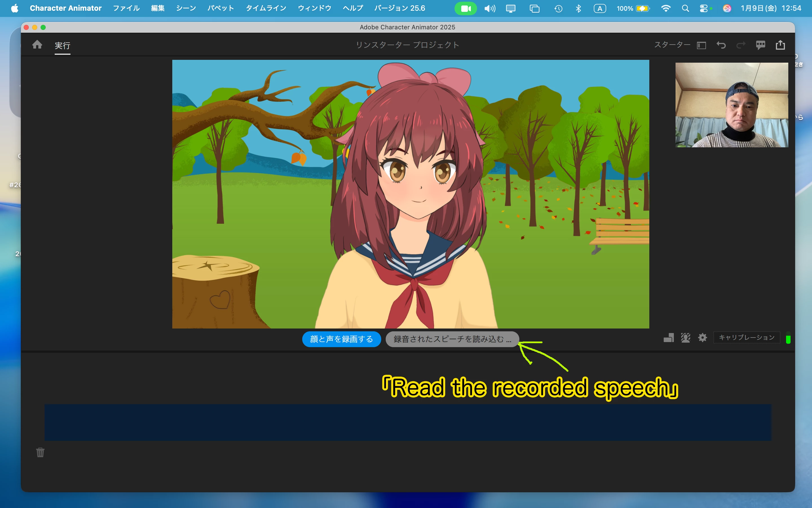Open the バージョン 25.6 menu

click(x=400, y=8)
